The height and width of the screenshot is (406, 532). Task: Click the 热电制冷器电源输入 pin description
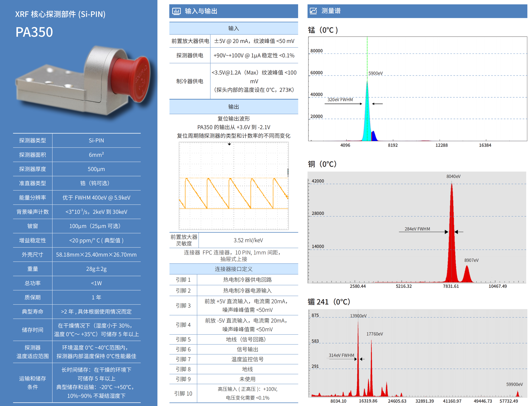(247, 290)
